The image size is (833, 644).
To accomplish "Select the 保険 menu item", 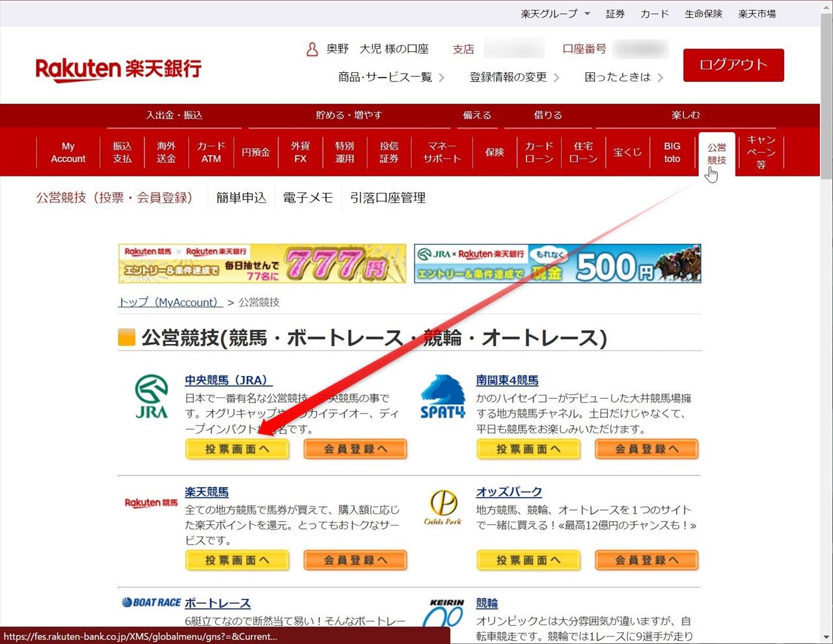I will tap(495, 152).
